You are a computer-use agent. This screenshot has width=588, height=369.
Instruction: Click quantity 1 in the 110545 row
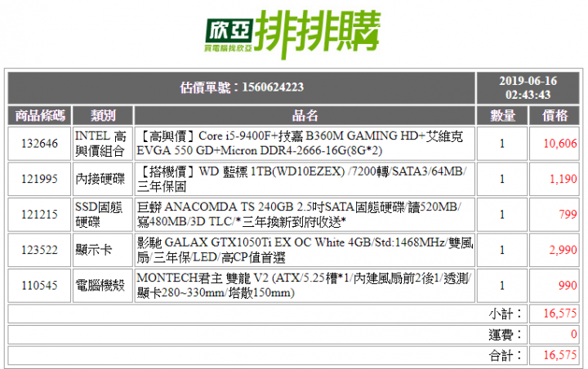coord(502,286)
